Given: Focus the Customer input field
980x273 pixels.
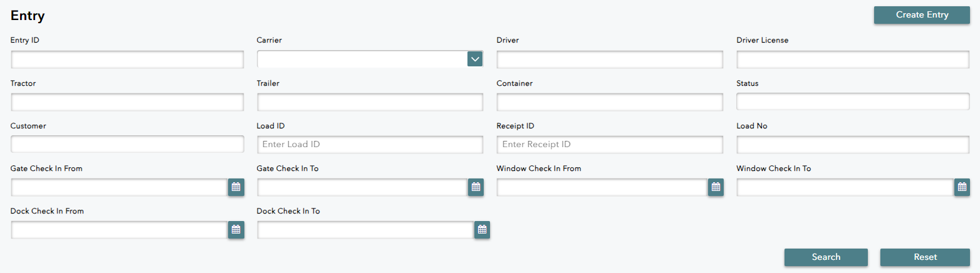Looking at the screenshot, I should coord(127,144).
